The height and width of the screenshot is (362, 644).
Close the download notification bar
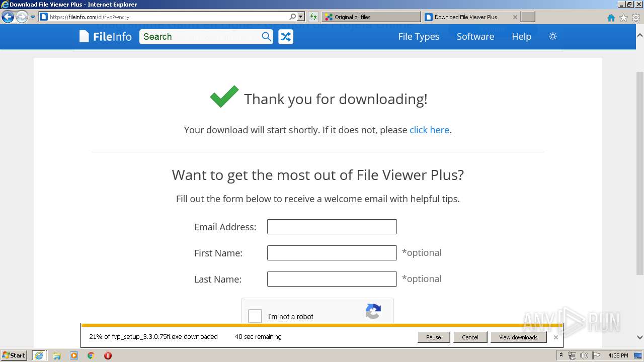[x=555, y=337]
